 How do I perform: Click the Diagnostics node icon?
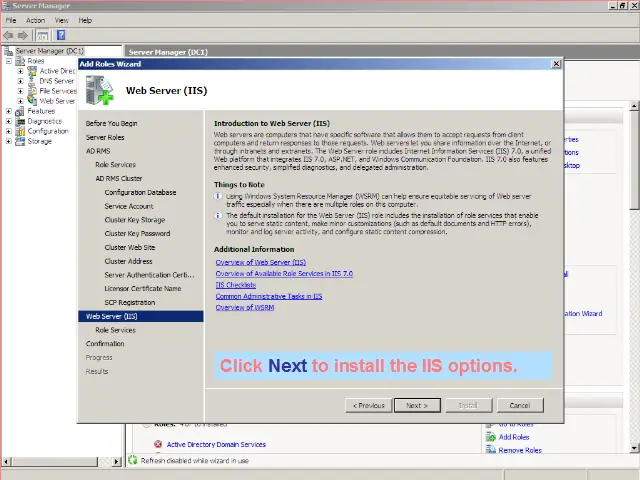[x=20, y=121]
